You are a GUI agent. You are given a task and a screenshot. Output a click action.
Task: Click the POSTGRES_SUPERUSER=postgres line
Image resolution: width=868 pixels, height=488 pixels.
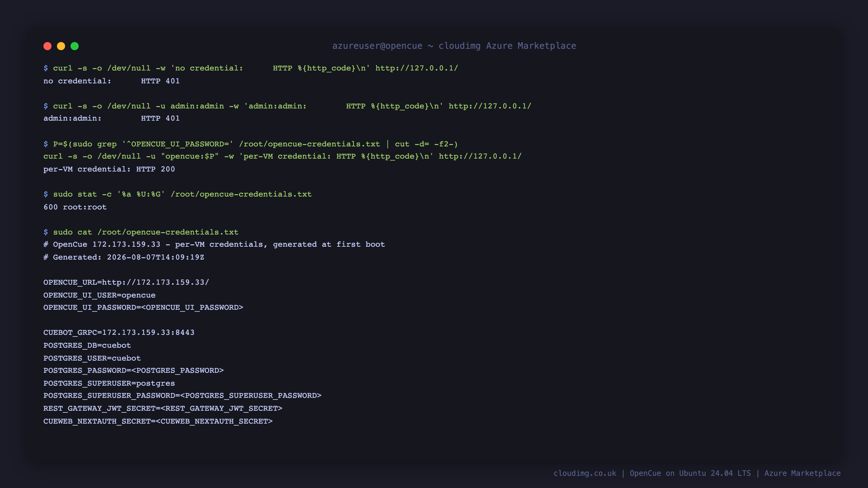109,383
